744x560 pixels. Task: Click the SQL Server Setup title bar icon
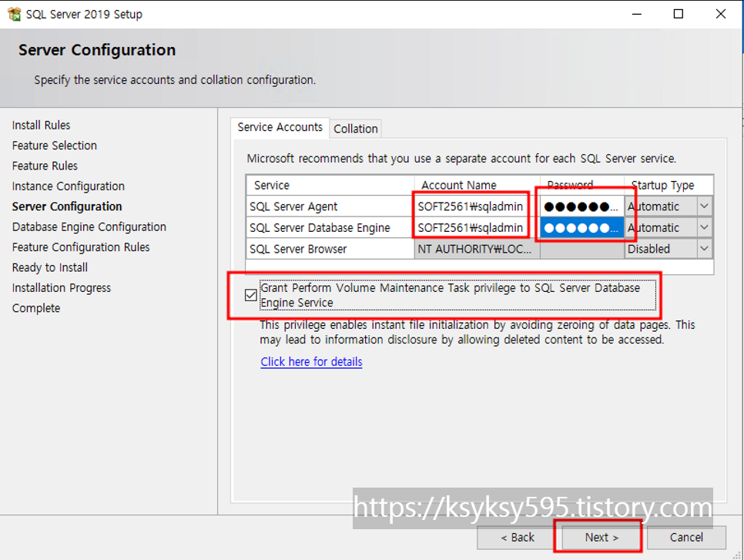coord(14,14)
